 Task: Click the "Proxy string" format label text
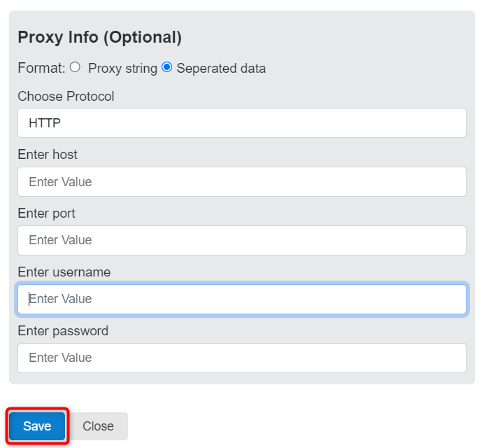[122, 69]
